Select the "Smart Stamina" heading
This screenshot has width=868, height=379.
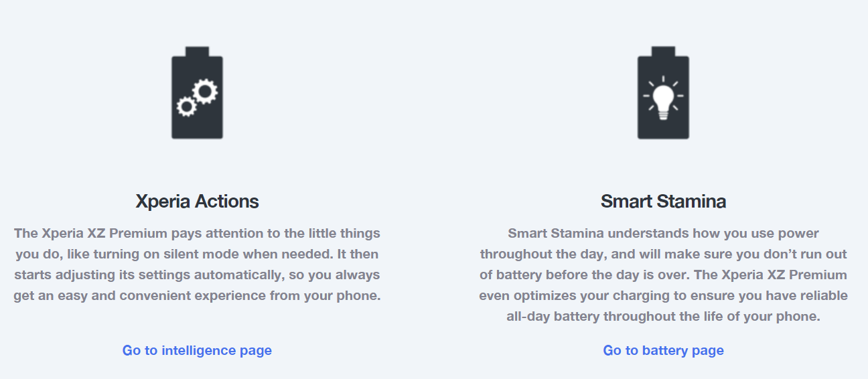tap(663, 201)
